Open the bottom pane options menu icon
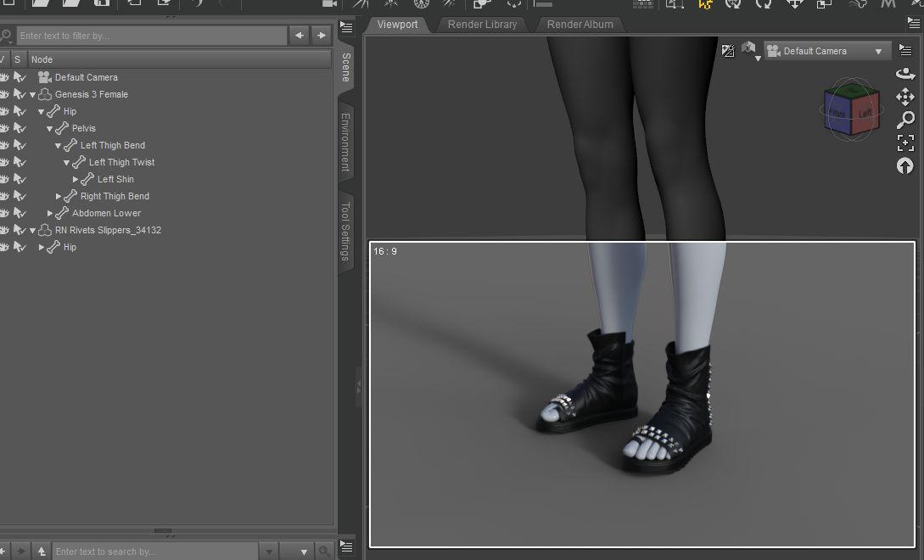This screenshot has height=560, width=924. [x=346, y=546]
